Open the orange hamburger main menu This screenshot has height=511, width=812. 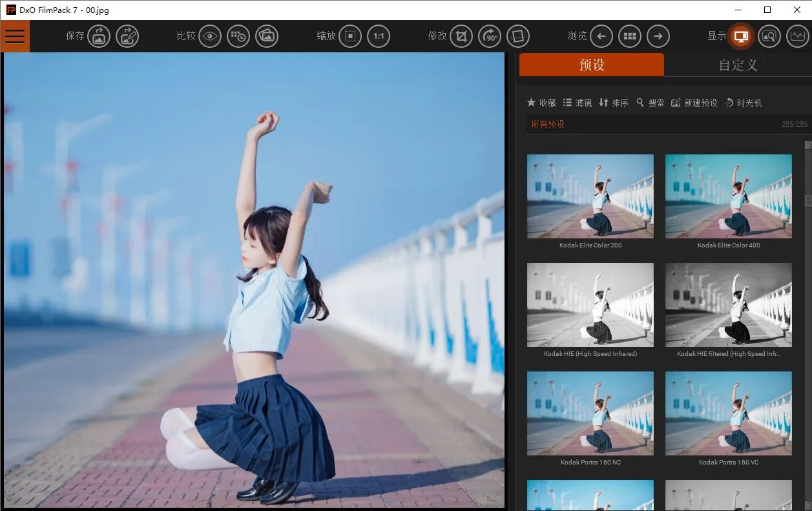pos(15,36)
